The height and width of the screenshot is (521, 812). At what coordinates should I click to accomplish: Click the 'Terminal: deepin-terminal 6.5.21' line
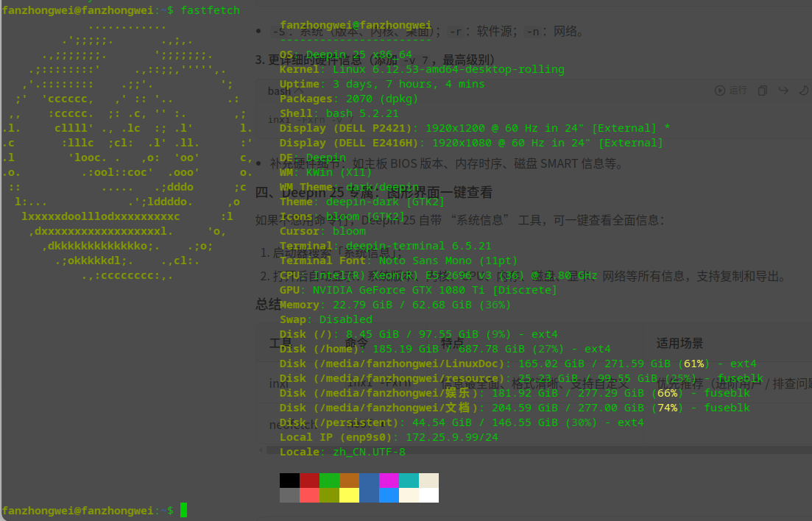pos(385,246)
